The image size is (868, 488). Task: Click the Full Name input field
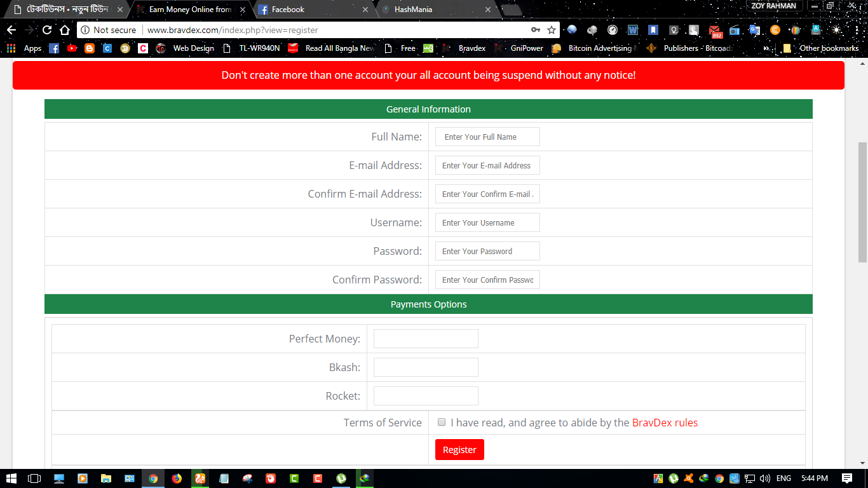coord(487,137)
